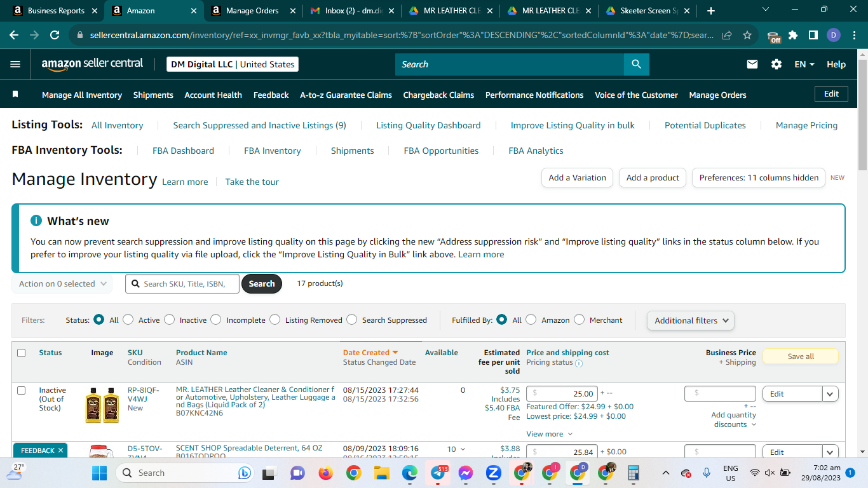Open Zoom app from the taskbar

tap(493, 473)
